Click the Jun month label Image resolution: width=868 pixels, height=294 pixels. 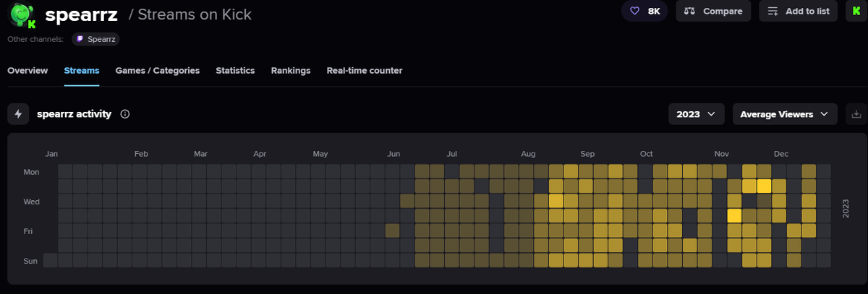(394, 154)
